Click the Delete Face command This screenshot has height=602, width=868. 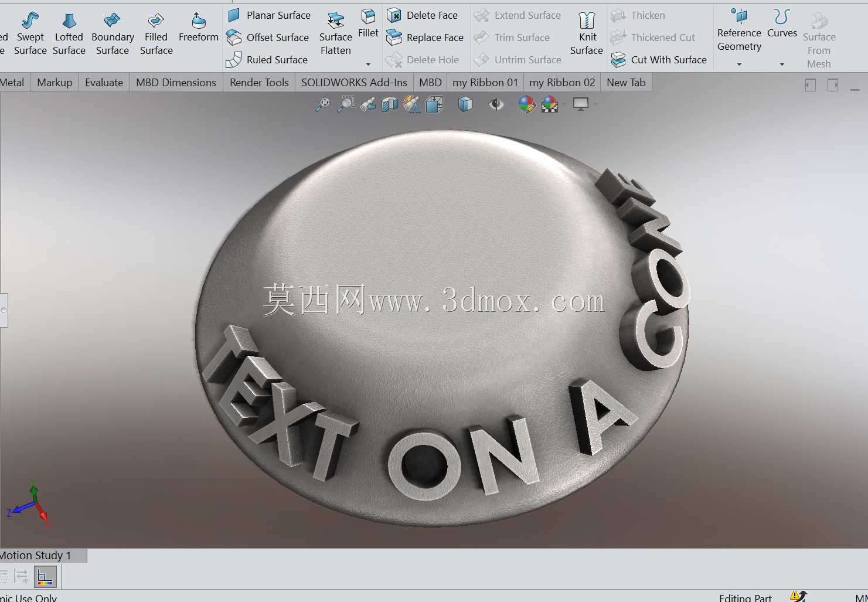point(423,15)
